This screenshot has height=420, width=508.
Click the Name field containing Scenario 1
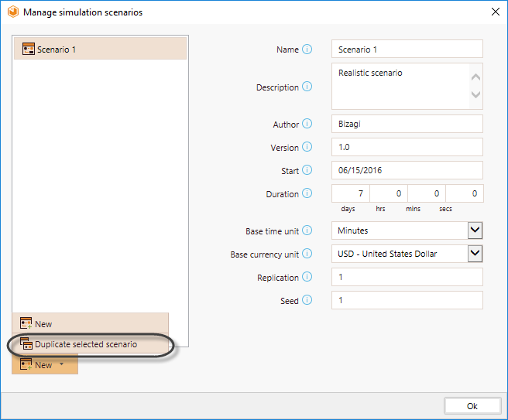407,49
